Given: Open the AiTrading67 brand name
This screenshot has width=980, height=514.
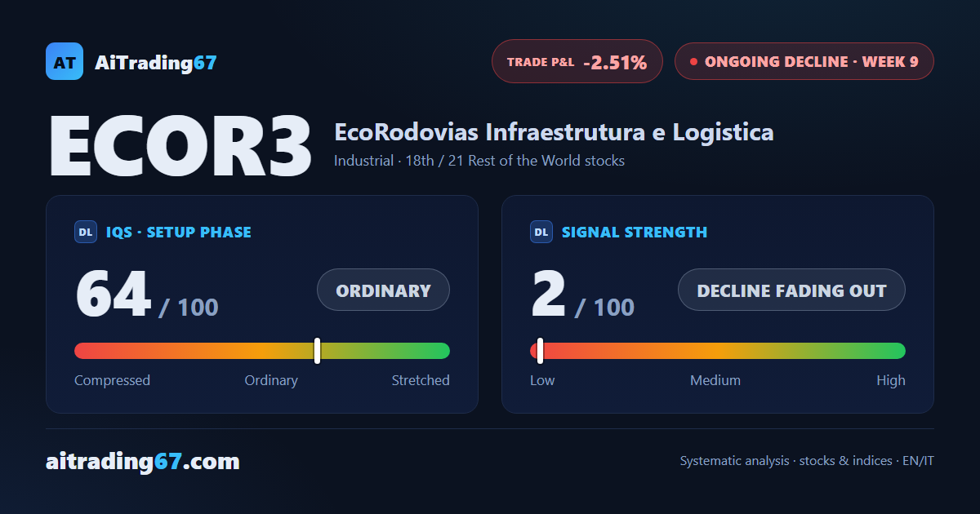Looking at the screenshot, I should point(156,62).
